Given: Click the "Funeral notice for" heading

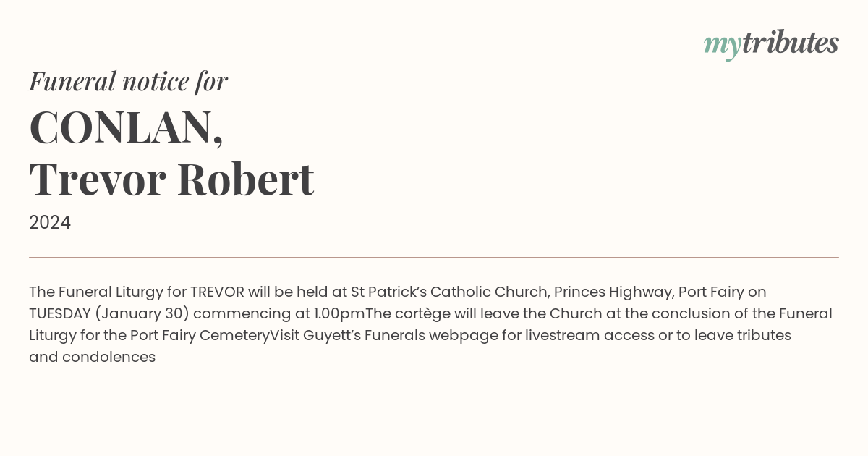Looking at the screenshot, I should pyautogui.click(x=129, y=82).
